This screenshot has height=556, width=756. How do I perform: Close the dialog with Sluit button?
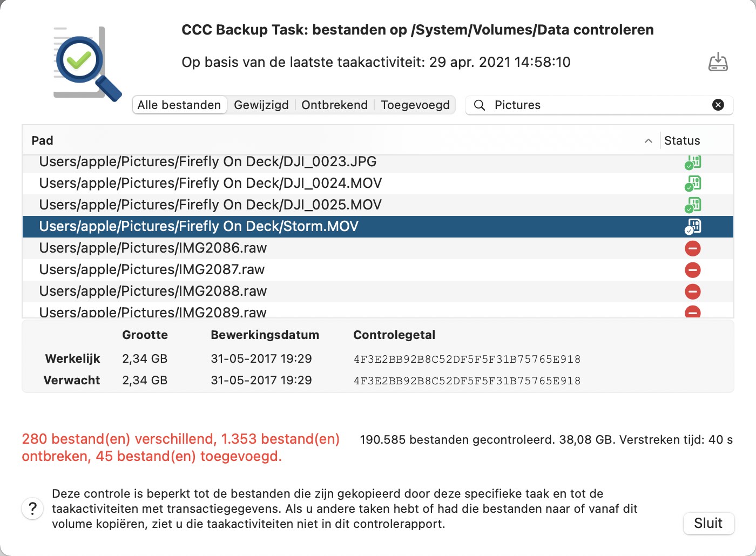[708, 523]
